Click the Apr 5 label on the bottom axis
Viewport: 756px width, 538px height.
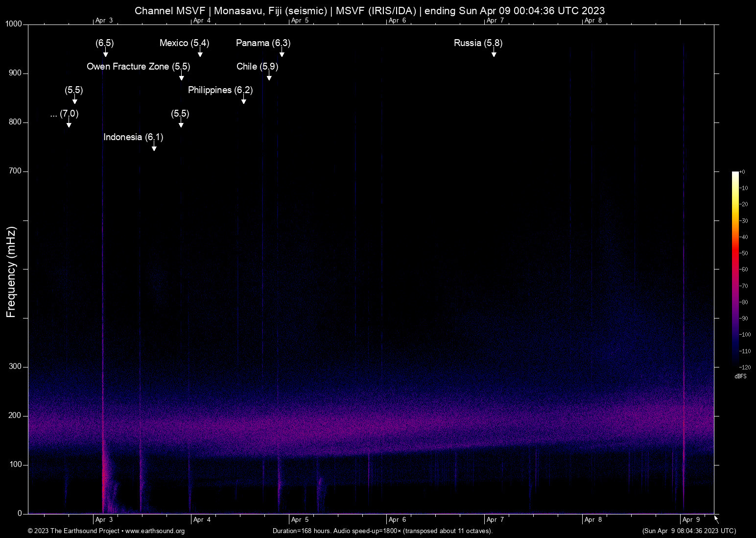point(300,520)
